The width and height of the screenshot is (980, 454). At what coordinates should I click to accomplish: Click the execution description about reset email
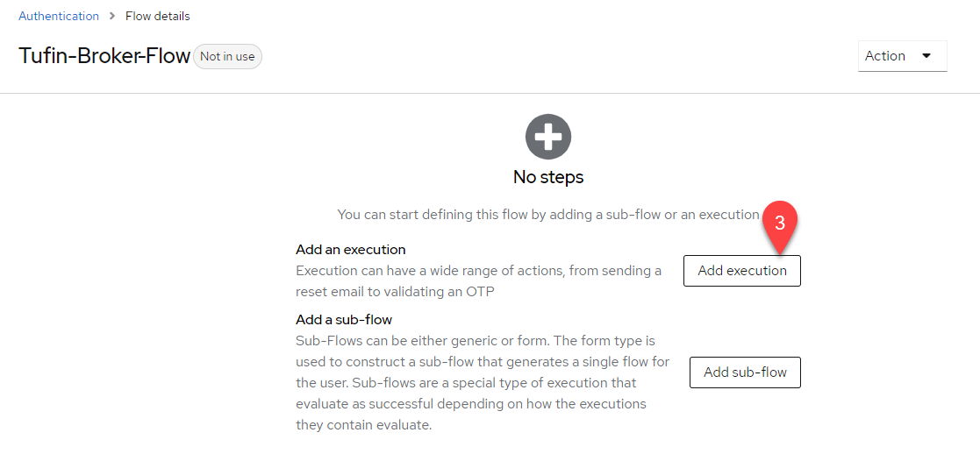478,280
